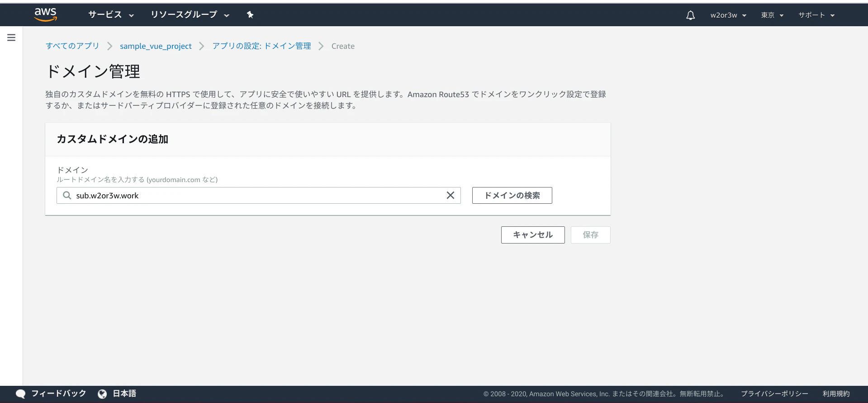Toggle the hamburger sidebar menu
The height and width of the screenshot is (403, 868).
(11, 37)
